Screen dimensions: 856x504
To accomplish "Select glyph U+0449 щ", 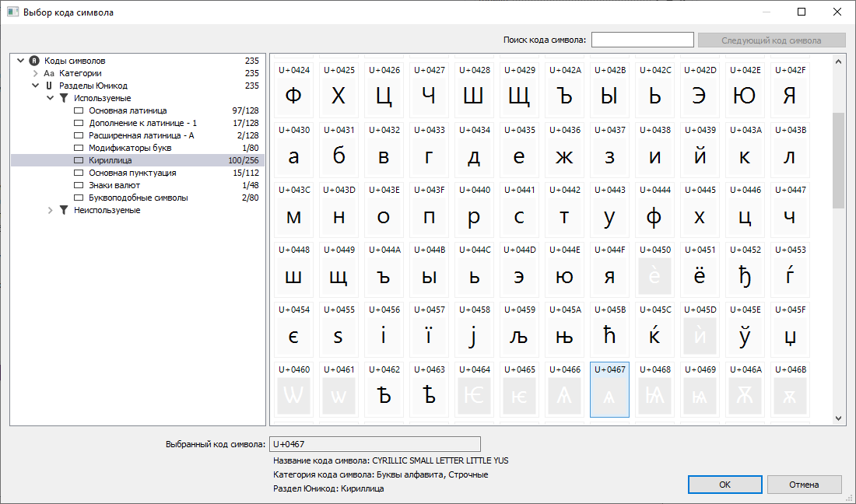I will 339,270.
